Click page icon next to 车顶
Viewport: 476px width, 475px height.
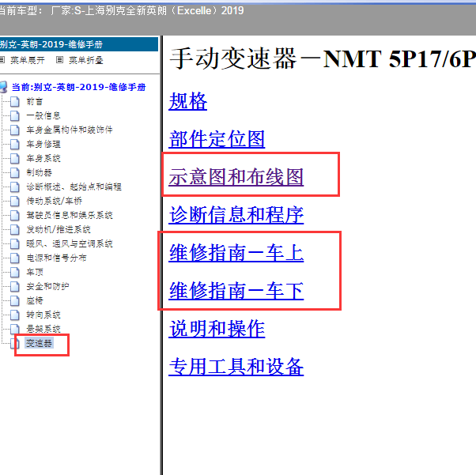pyautogui.click(x=14, y=272)
